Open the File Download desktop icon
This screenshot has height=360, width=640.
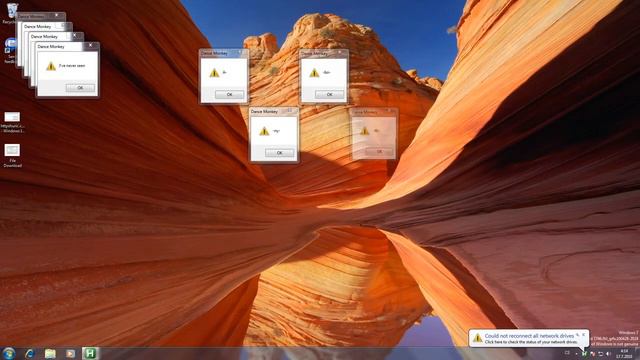click(x=12, y=156)
